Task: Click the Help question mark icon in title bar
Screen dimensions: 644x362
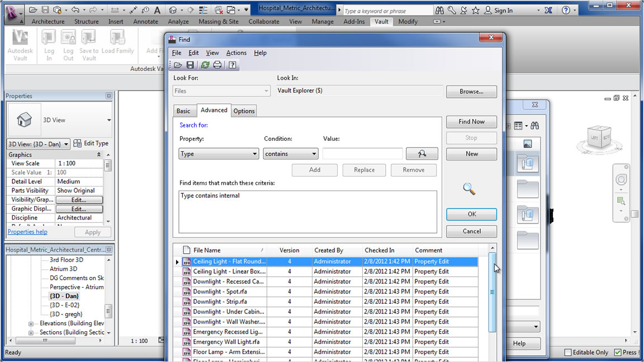Action: tap(566, 11)
